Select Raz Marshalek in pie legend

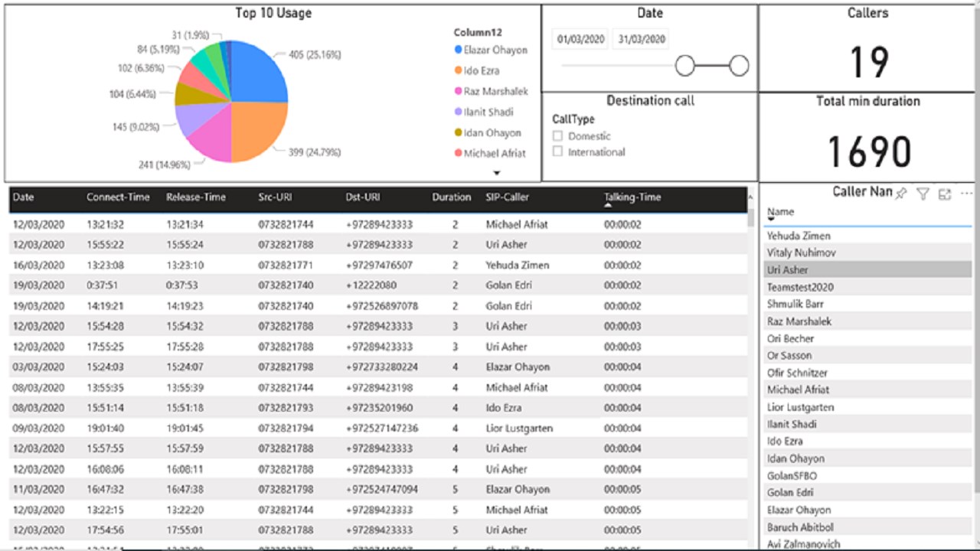[x=491, y=91]
